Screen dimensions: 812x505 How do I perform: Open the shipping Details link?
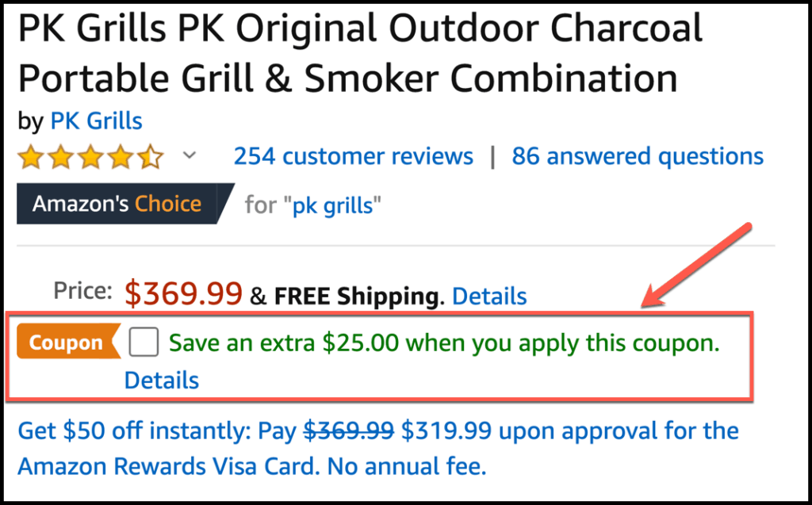coord(489,296)
